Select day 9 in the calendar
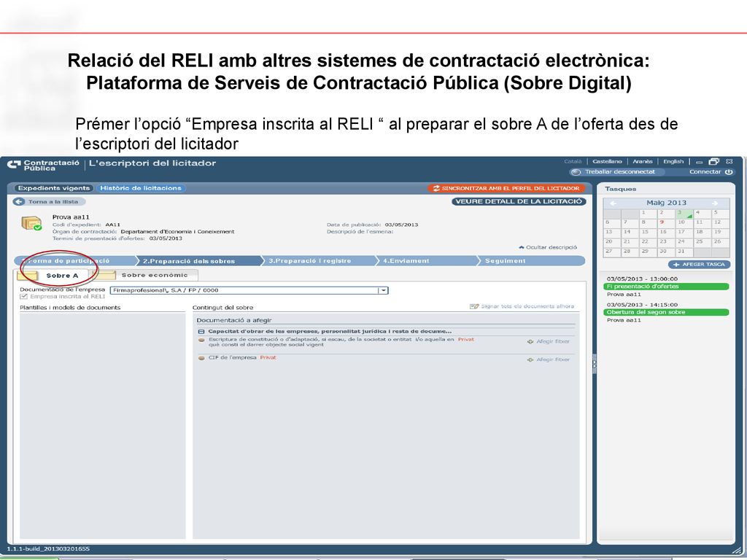 [665, 223]
